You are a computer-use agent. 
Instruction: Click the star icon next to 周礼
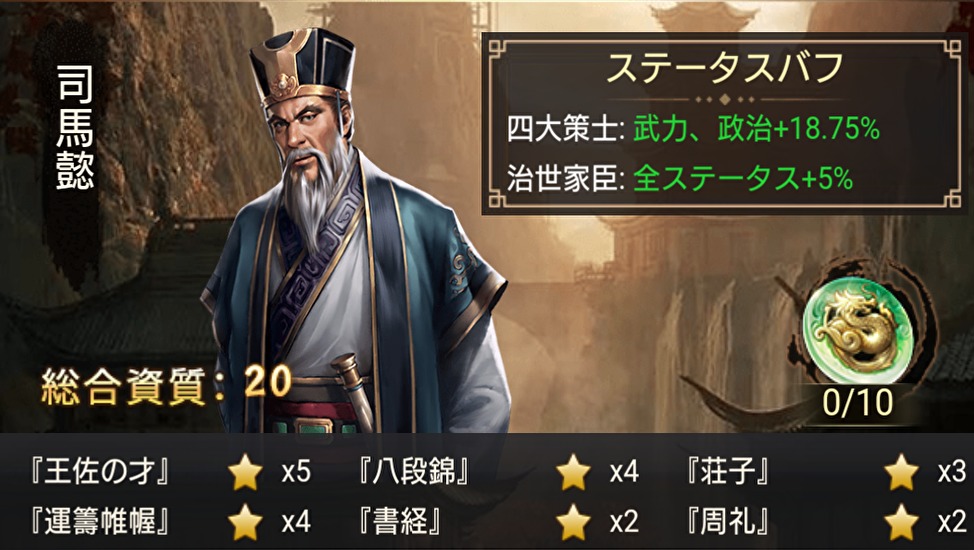point(901,522)
